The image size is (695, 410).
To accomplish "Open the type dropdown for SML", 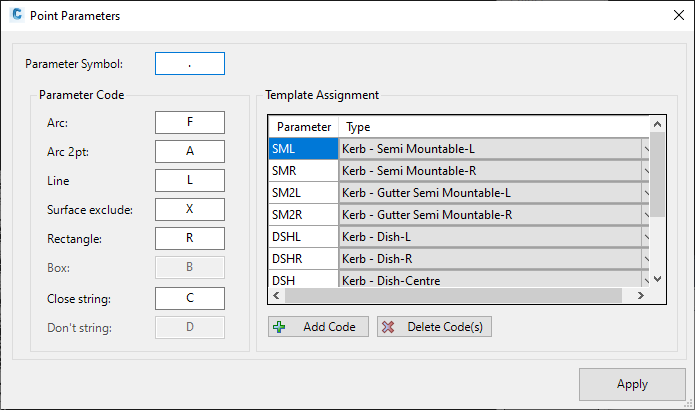I will point(645,149).
